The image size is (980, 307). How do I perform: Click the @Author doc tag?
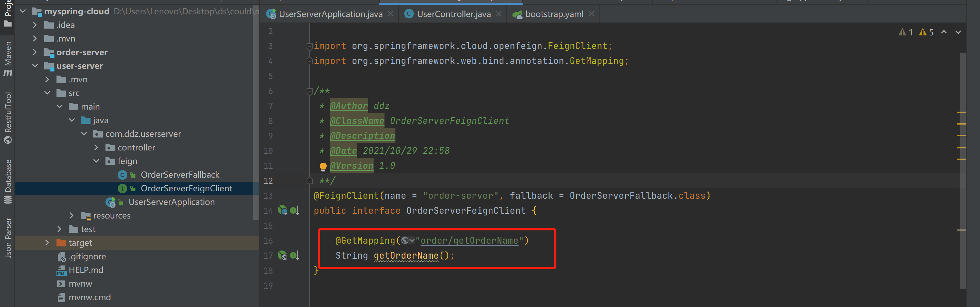pos(348,106)
